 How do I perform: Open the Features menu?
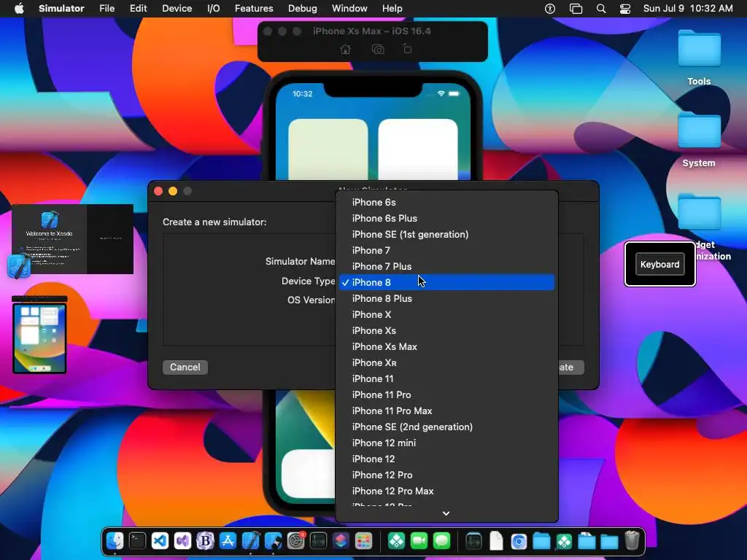tap(254, 9)
